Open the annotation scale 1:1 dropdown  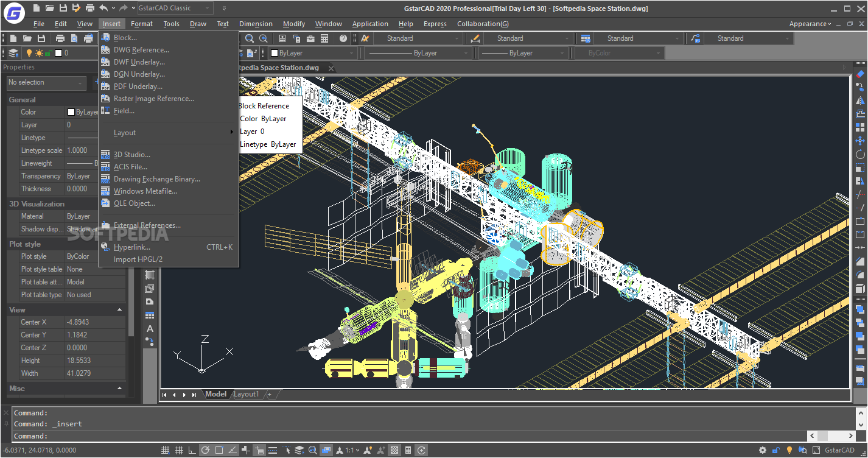pos(353,450)
